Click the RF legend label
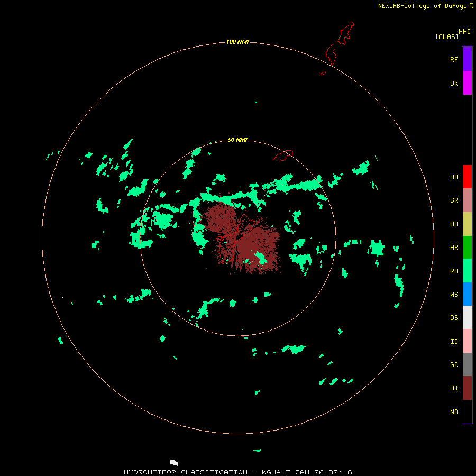This screenshot has width=476, height=476. pyautogui.click(x=454, y=59)
